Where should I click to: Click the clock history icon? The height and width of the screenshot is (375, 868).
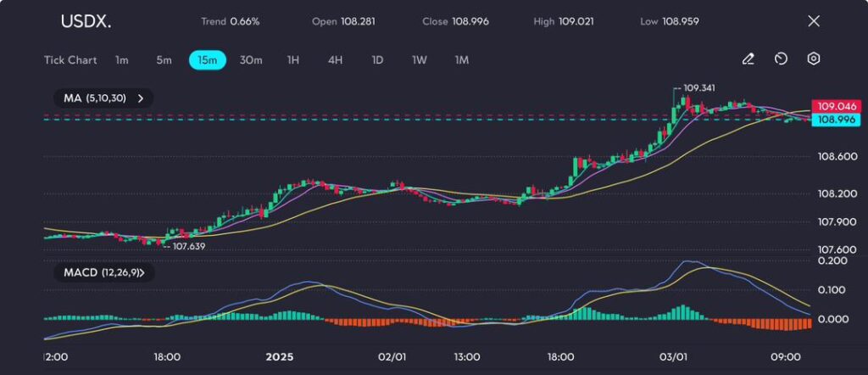tap(781, 59)
